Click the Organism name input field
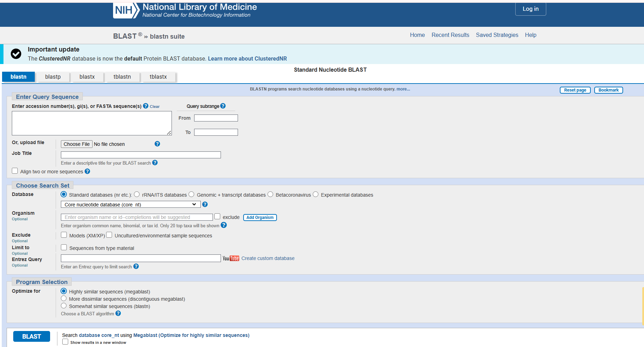The height and width of the screenshot is (347, 644). click(137, 217)
